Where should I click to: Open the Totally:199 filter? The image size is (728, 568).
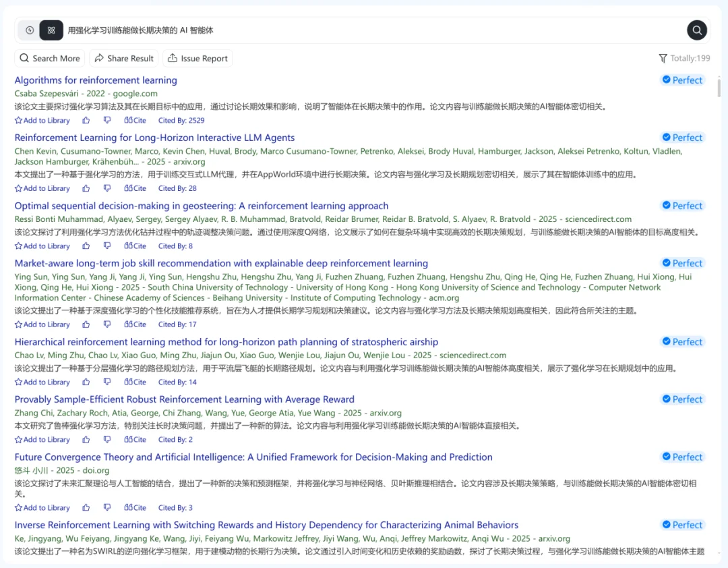point(684,59)
